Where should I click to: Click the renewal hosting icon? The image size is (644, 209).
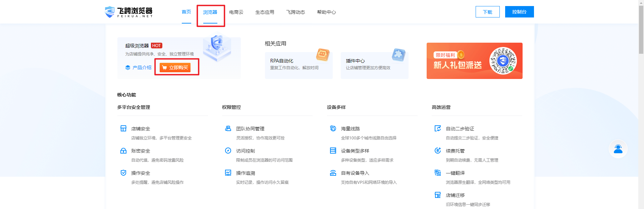tap(438, 151)
